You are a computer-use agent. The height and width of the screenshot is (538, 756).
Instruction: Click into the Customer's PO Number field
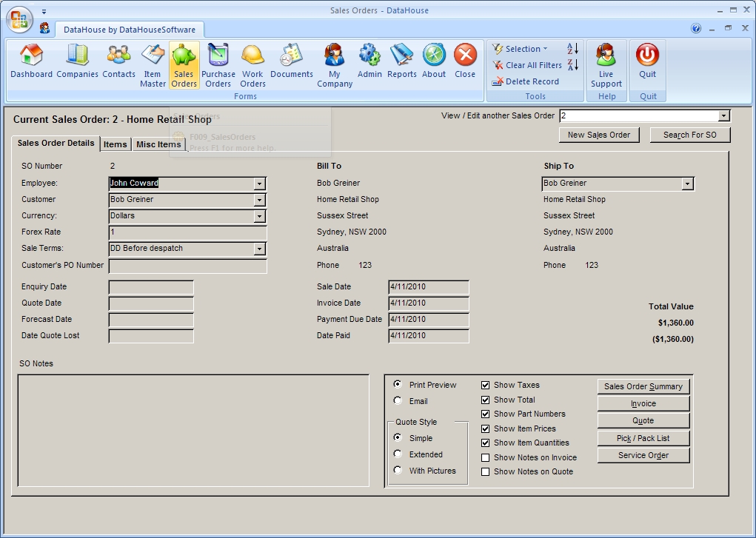tap(187, 266)
